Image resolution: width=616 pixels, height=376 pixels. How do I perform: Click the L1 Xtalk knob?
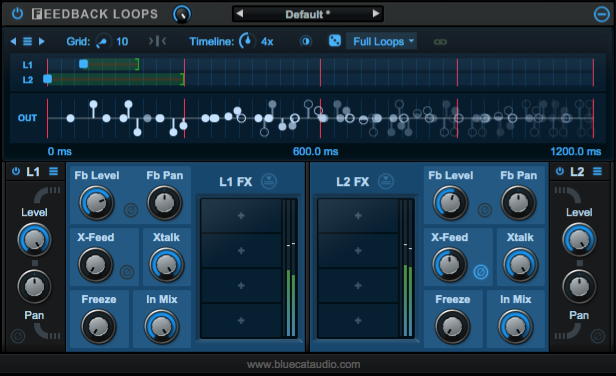tap(167, 265)
